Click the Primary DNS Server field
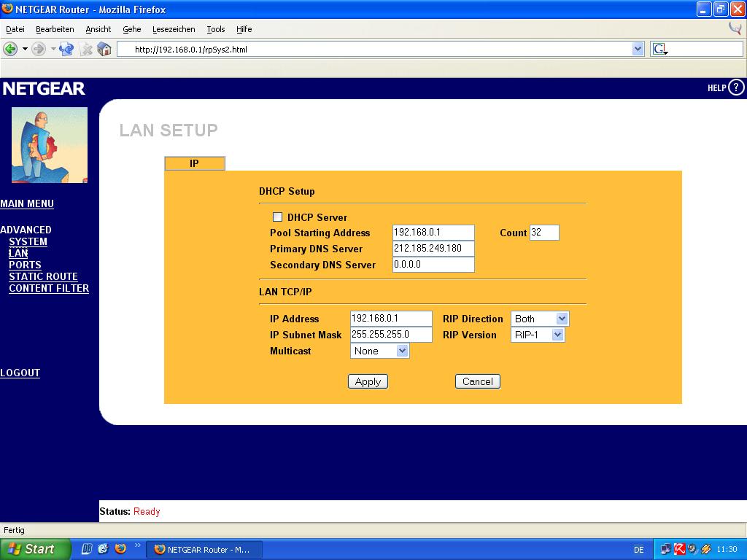Image resolution: width=747 pixels, height=560 pixels. (433, 249)
